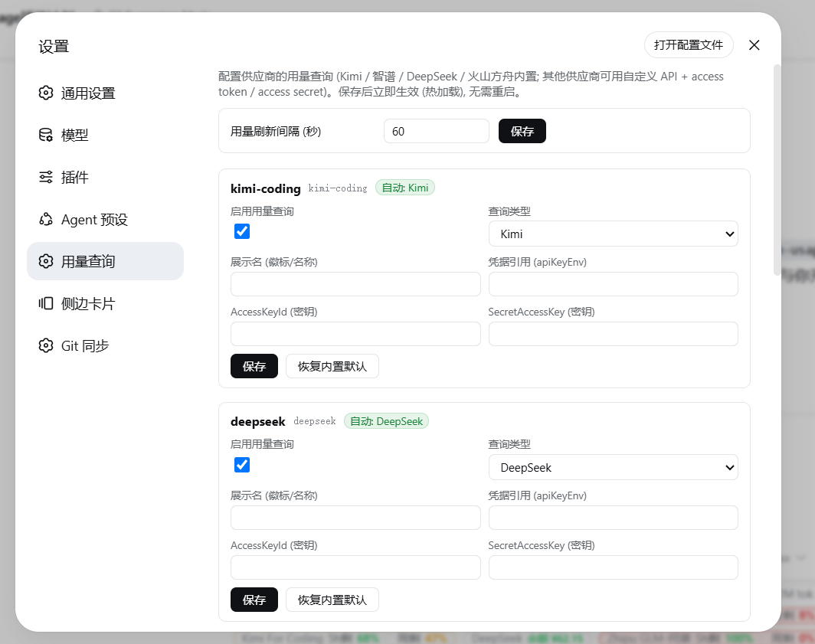Open the 通用设置 section
Viewport: 815px width, 644px height.
pos(105,93)
